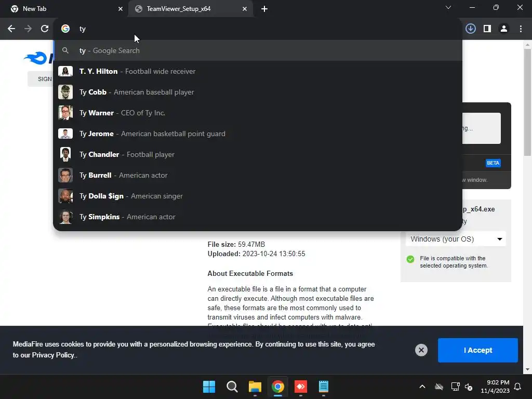Click the Google logo in the address bar
This screenshot has width=532, height=399.
click(x=65, y=29)
